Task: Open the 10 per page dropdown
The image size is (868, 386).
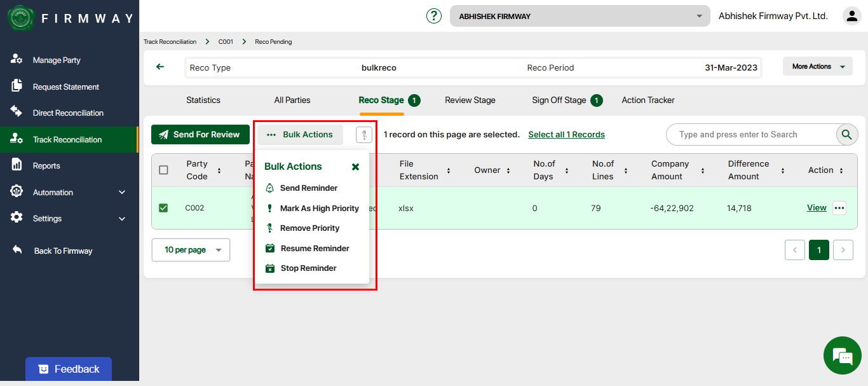Action: click(x=191, y=250)
